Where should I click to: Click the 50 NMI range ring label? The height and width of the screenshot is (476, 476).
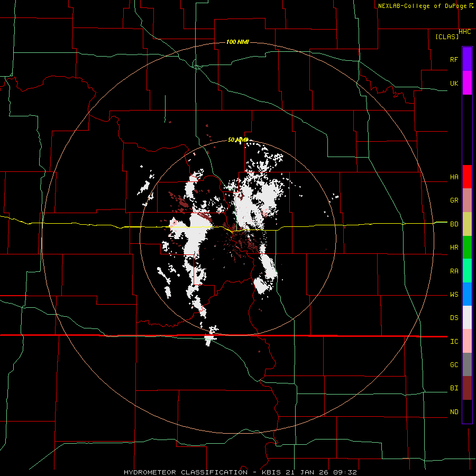[x=237, y=140]
